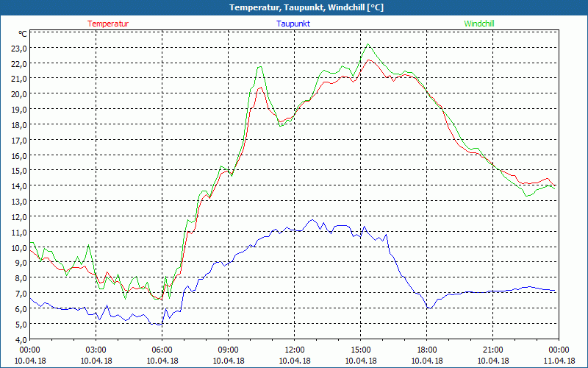Click the 21,0 y-axis value

tap(20, 79)
